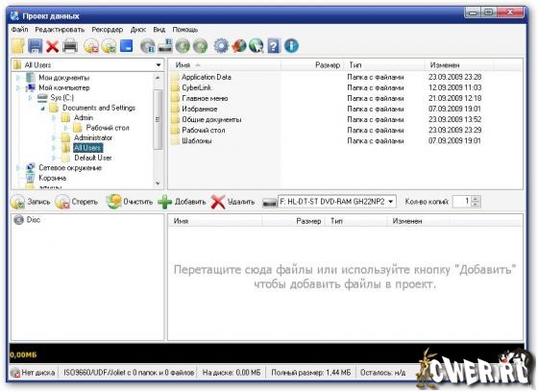Click the tree scrollbar up arrow
538x392 pixels.
pyautogui.click(x=158, y=78)
